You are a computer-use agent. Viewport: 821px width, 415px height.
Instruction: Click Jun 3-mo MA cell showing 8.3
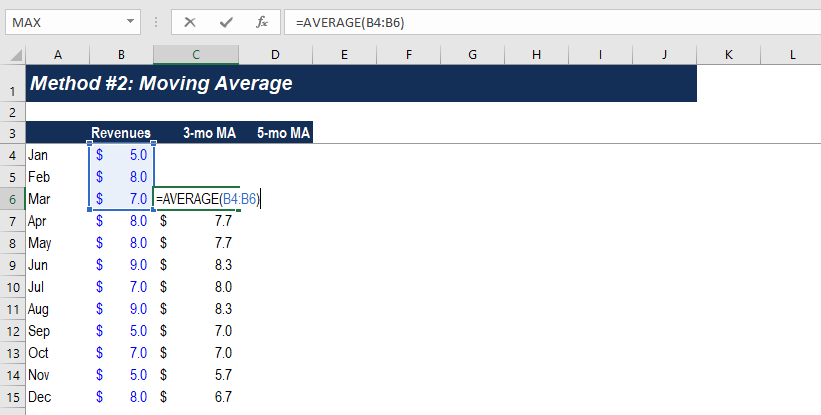click(x=196, y=265)
